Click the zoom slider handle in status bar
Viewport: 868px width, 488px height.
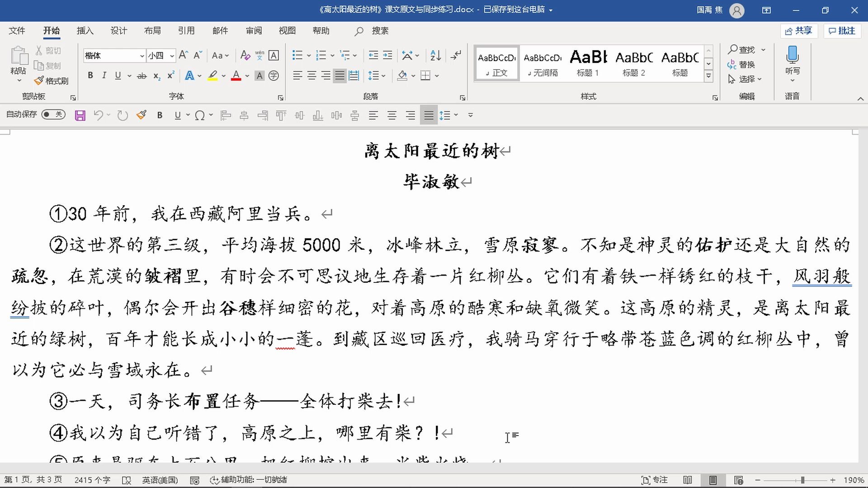(802, 480)
